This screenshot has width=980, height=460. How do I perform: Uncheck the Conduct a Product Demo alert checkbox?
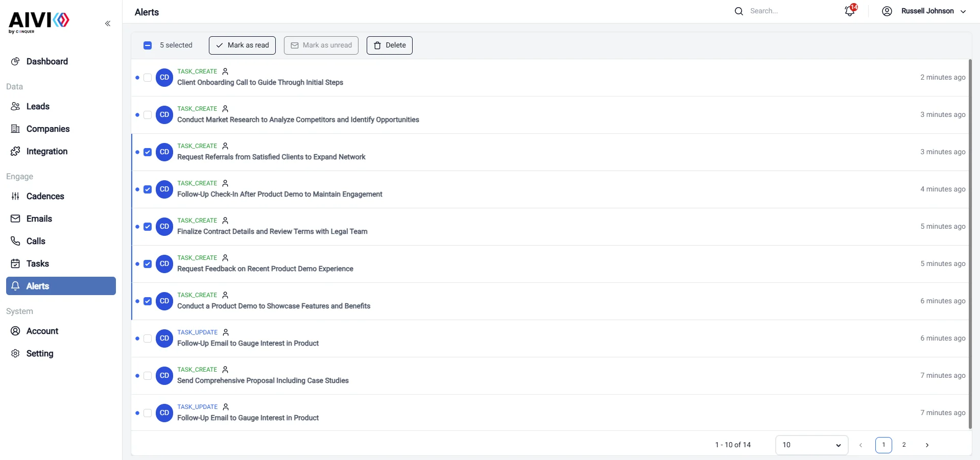point(148,301)
